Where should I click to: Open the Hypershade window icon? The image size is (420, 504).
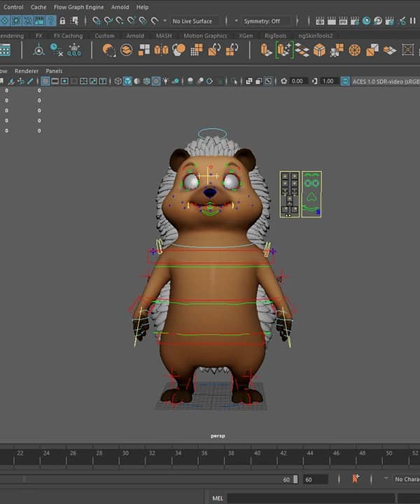coord(366,21)
